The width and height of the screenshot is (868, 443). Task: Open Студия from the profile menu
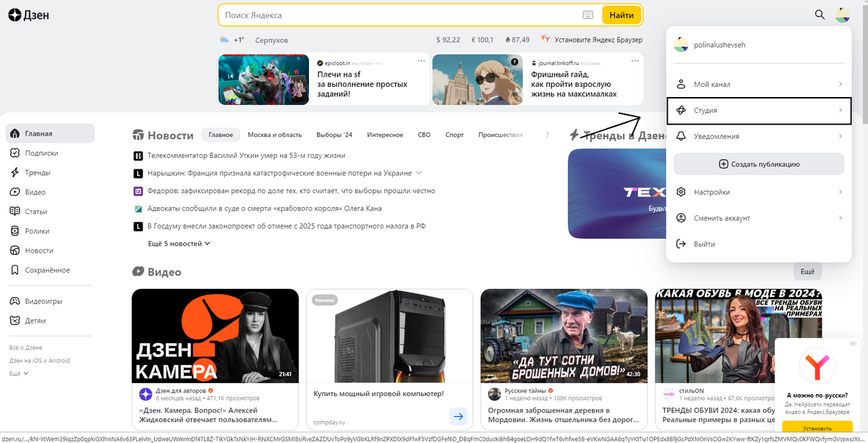point(759,110)
